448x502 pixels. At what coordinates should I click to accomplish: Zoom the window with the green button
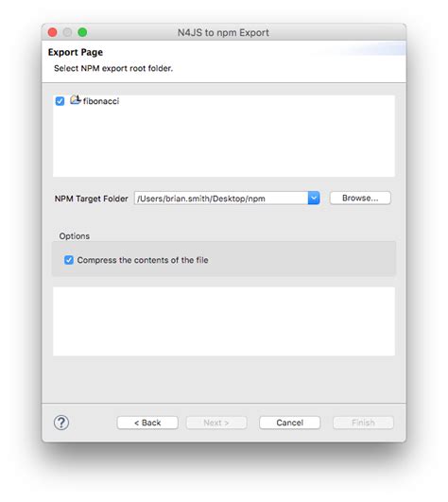tap(82, 32)
